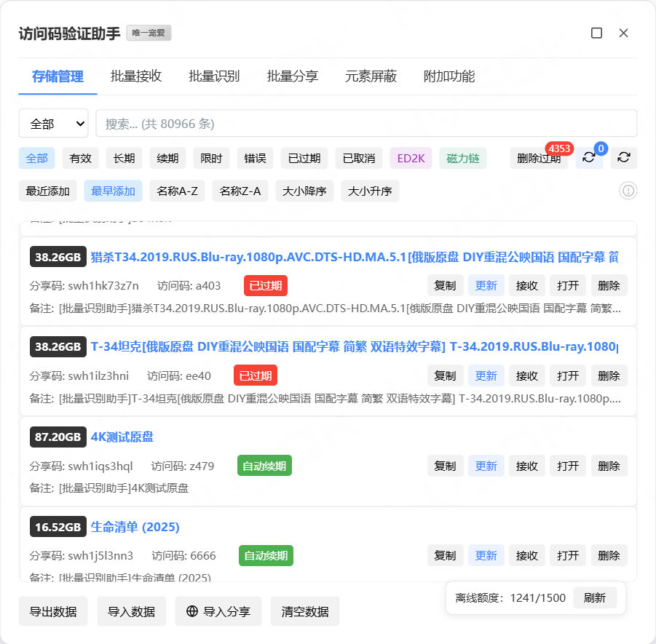The width and height of the screenshot is (656, 644).
Task: Switch to the 附加功能 tab
Action: [448, 76]
